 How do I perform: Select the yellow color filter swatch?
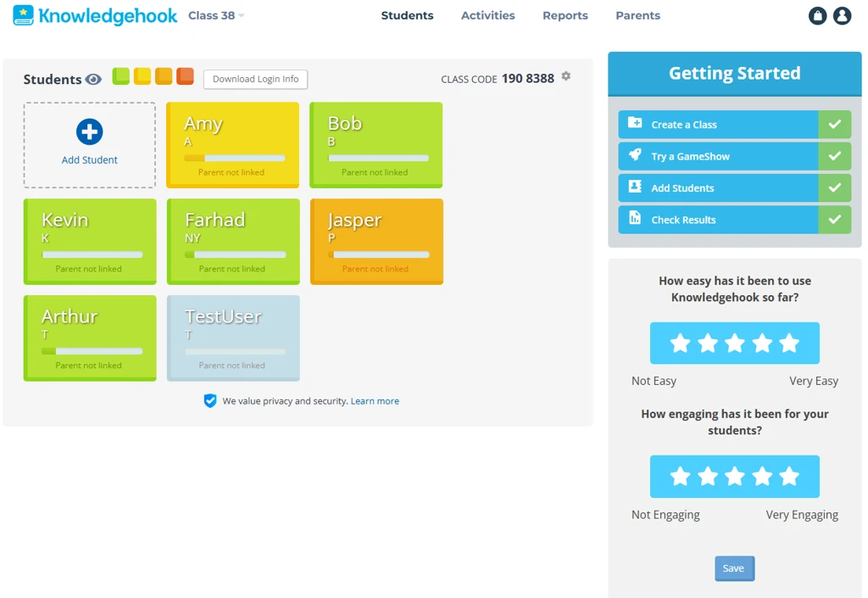pyautogui.click(x=142, y=75)
